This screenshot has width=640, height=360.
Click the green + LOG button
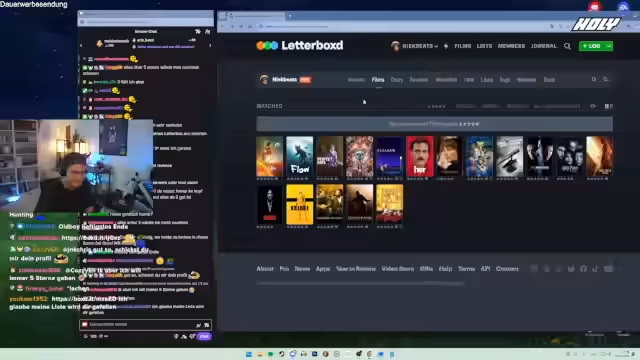click(592, 46)
